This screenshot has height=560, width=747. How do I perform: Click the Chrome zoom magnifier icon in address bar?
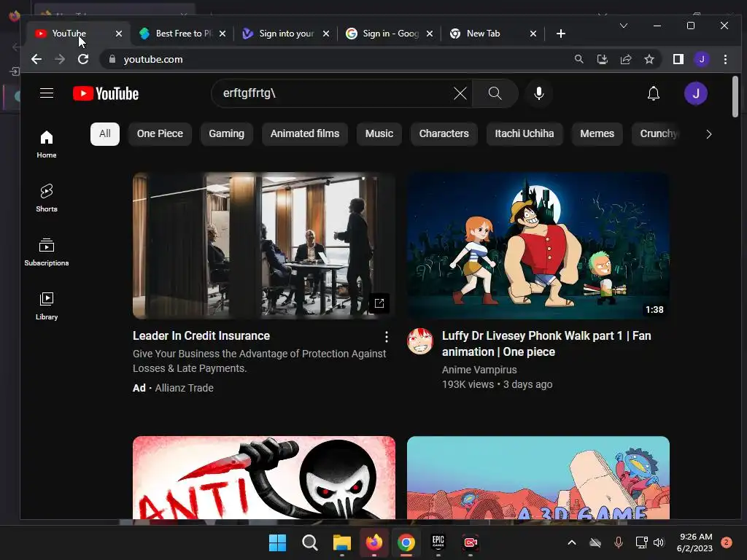tap(578, 59)
